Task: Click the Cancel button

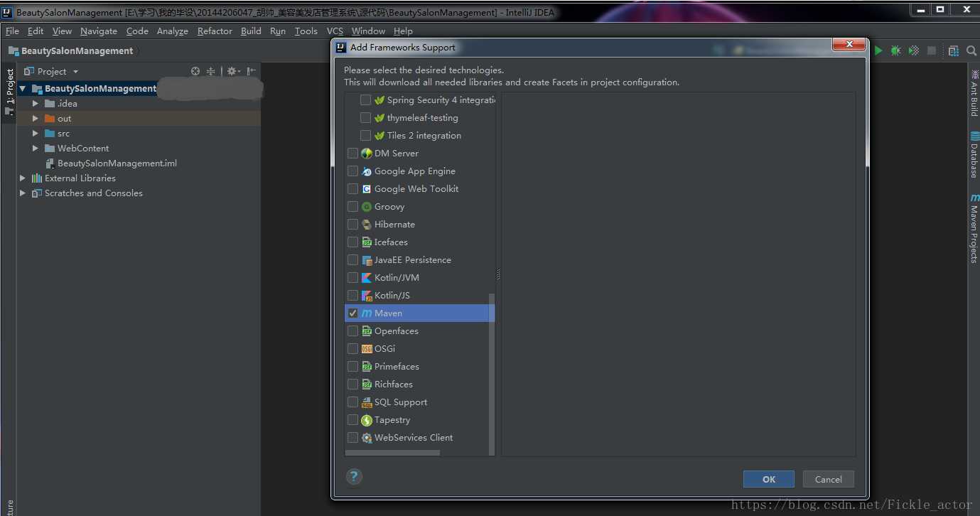Action: click(829, 479)
